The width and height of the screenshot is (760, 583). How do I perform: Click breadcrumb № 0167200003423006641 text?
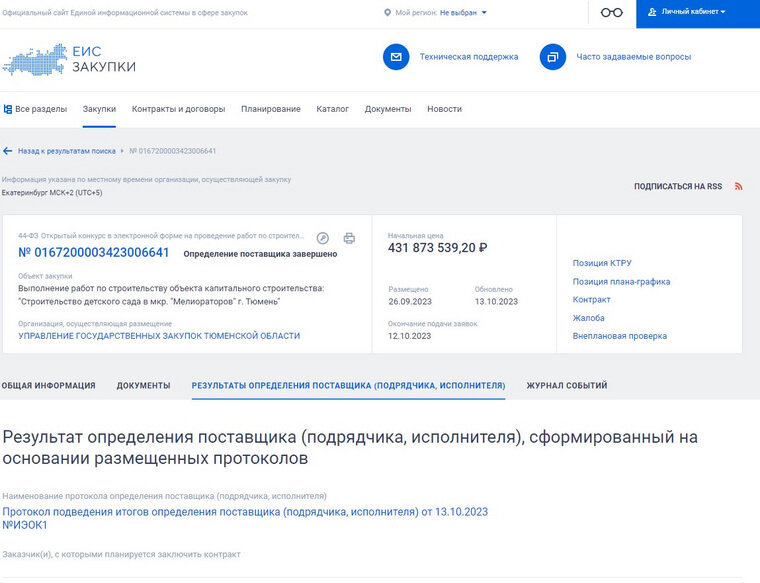173,151
